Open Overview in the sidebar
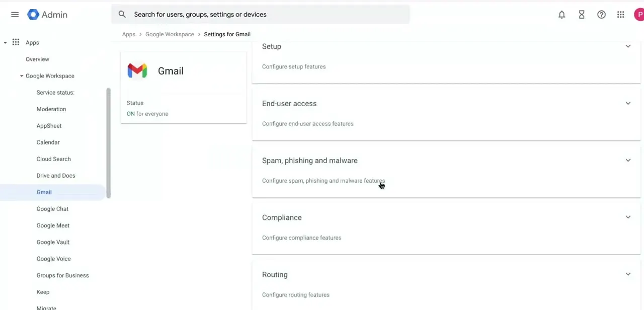Screen dimensions: 644x310 tap(37, 59)
